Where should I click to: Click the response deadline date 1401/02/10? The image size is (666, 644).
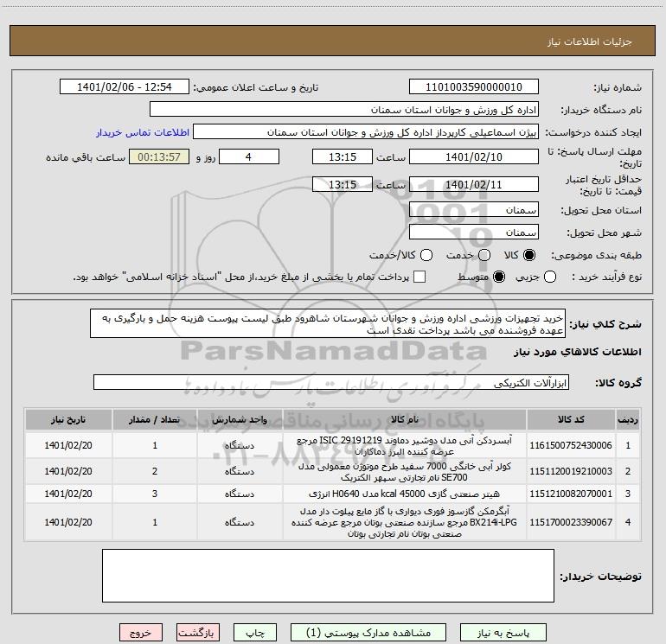click(x=474, y=156)
